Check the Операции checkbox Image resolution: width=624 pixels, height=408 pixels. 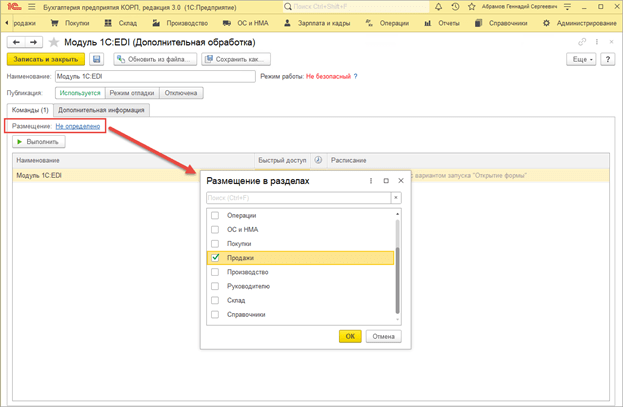click(x=215, y=215)
